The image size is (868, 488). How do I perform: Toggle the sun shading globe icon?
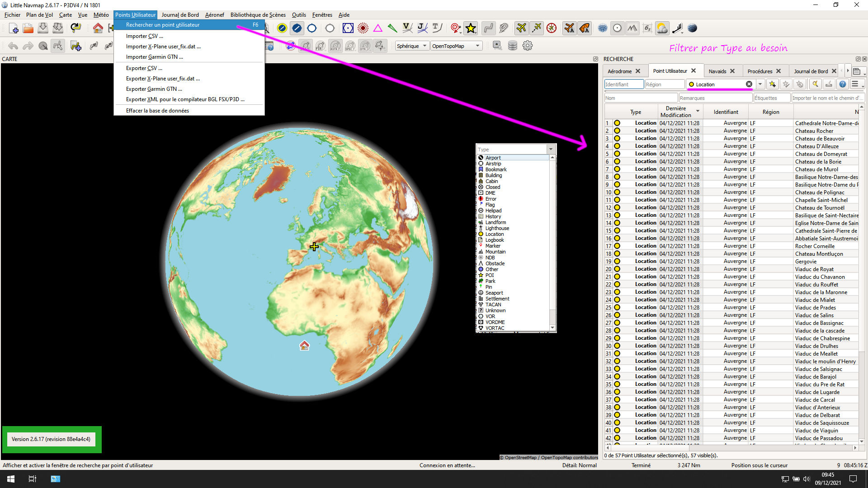coord(692,28)
